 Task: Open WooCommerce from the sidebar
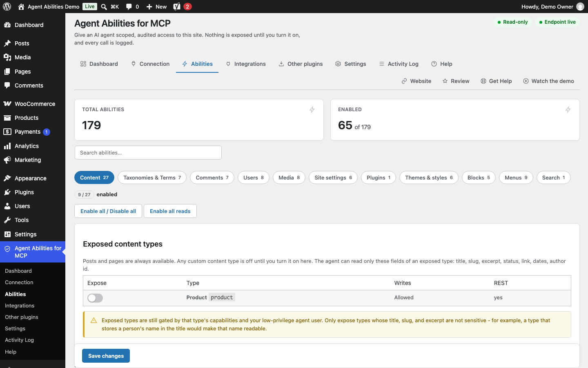pyautogui.click(x=33, y=104)
